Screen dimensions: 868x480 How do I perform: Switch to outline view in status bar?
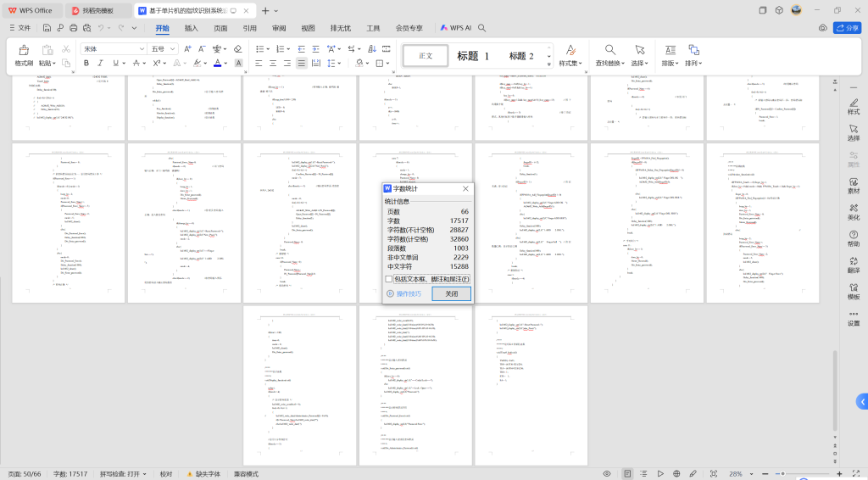click(643, 474)
